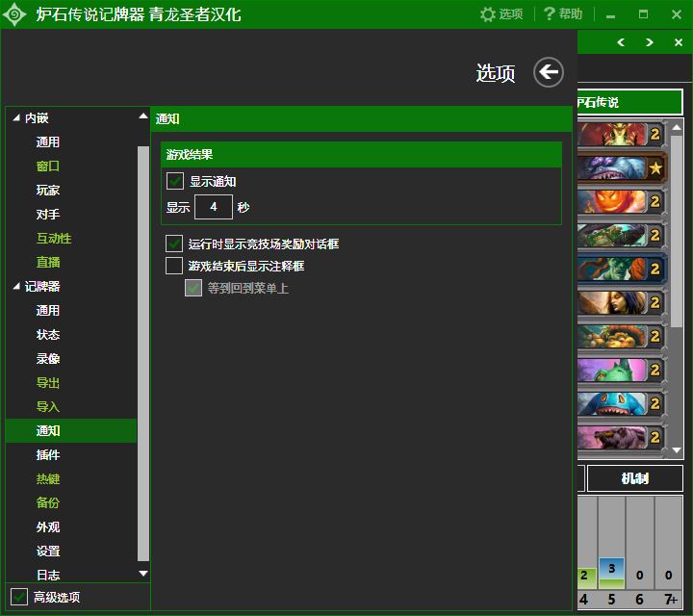Select the pink background murloc card

(x=622, y=370)
